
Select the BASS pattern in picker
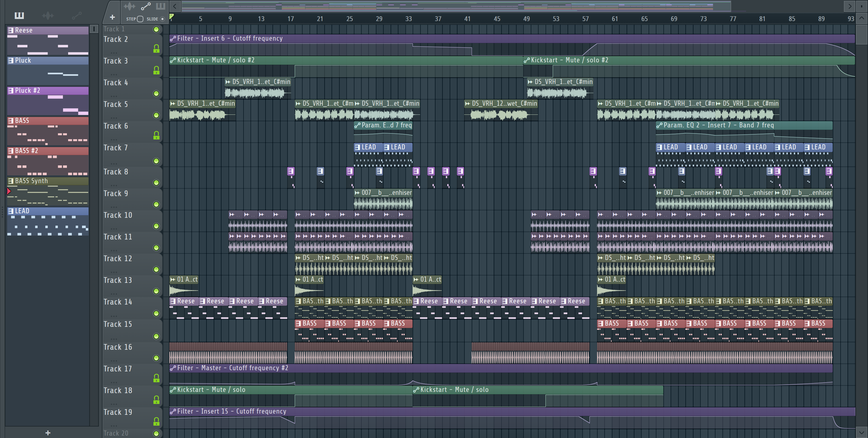pyautogui.click(x=48, y=131)
